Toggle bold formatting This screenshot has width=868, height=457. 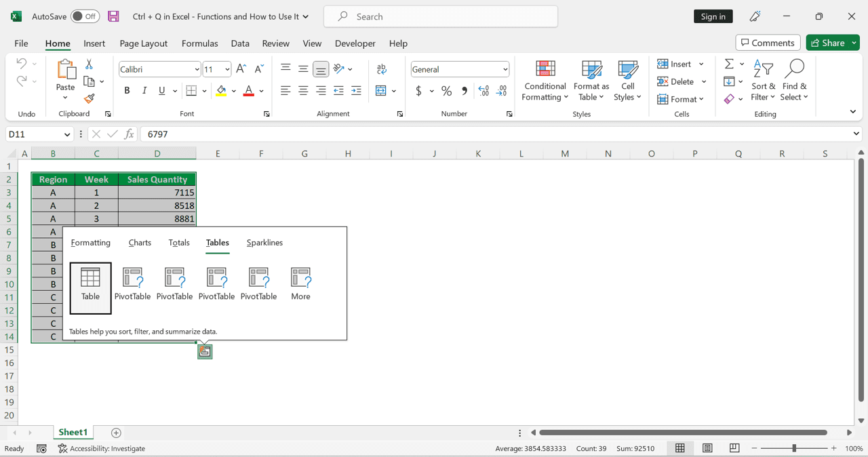point(127,90)
